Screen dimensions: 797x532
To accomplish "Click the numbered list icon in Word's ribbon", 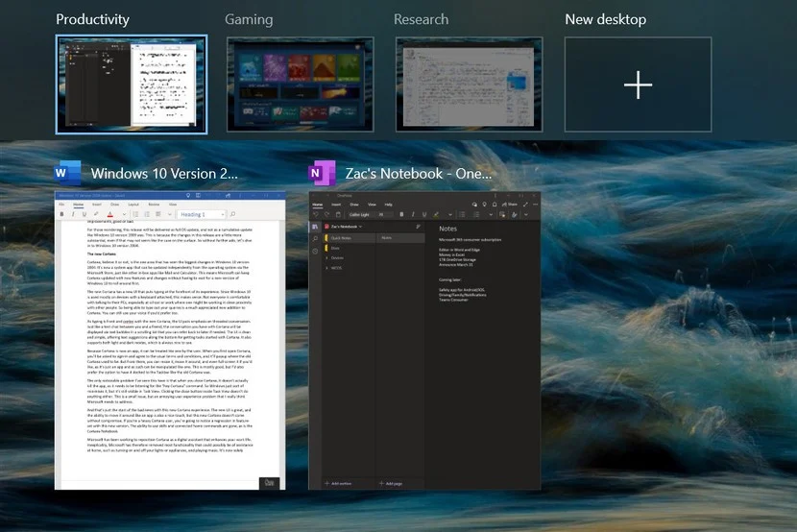I will coord(147,214).
